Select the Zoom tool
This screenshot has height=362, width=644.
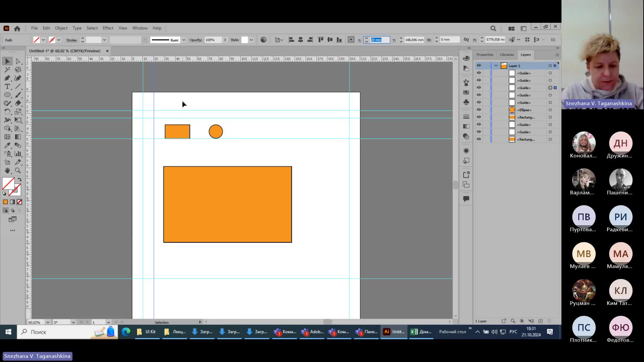click(x=18, y=170)
